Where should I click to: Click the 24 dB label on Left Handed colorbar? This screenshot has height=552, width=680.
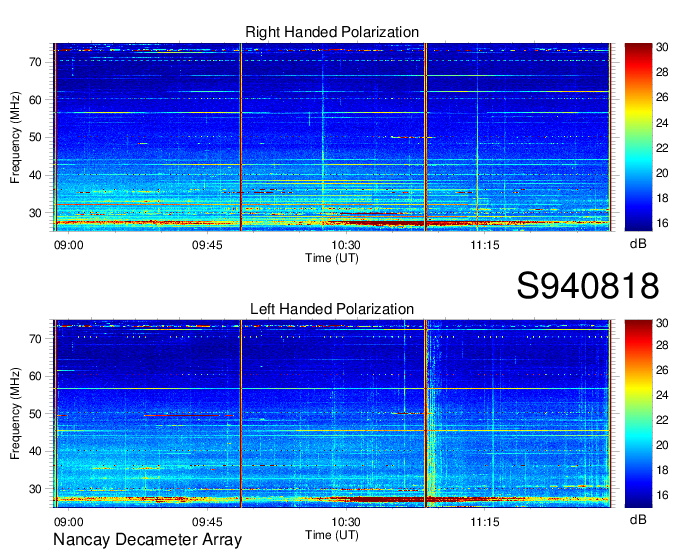coord(662,395)
